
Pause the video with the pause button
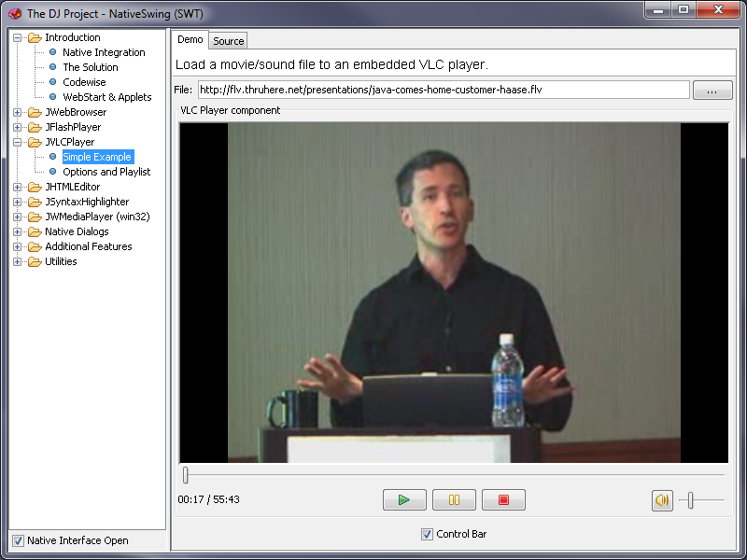(454, 500)
